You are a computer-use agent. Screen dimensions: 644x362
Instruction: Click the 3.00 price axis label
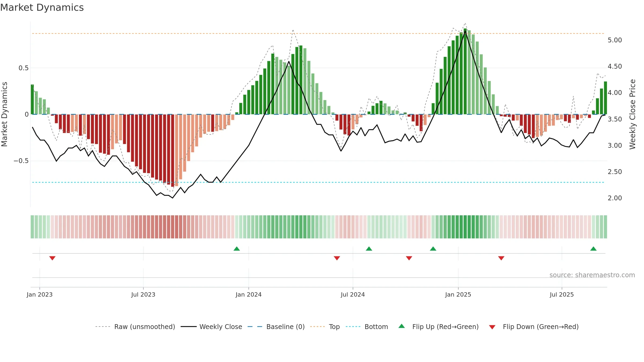click(x=615, y=146)
